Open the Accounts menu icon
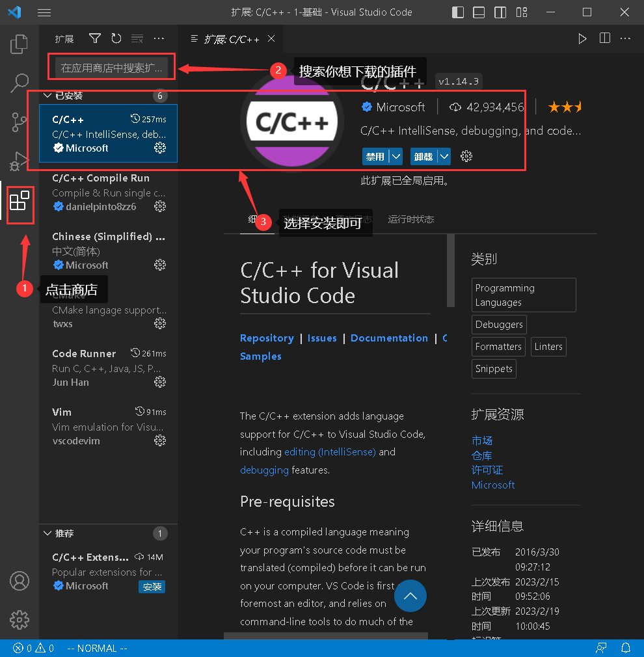644x657 pixels. pyautogui.click(x=20, y=581)
